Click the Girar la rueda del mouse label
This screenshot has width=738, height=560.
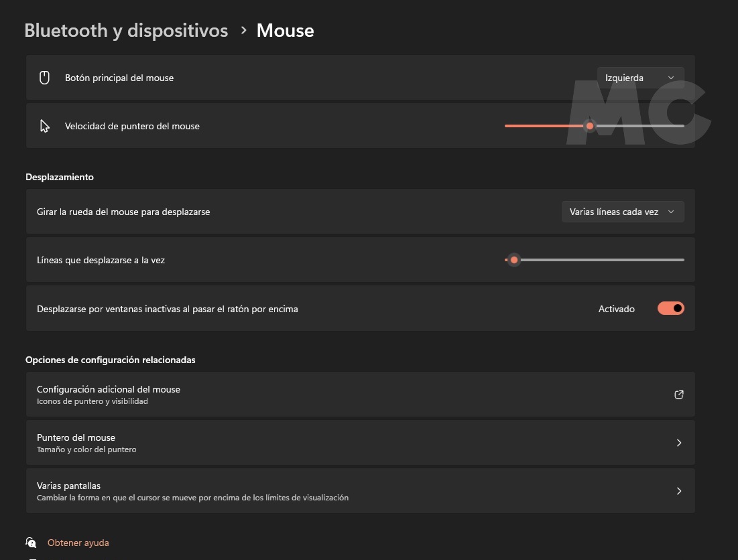coord(123,212)
